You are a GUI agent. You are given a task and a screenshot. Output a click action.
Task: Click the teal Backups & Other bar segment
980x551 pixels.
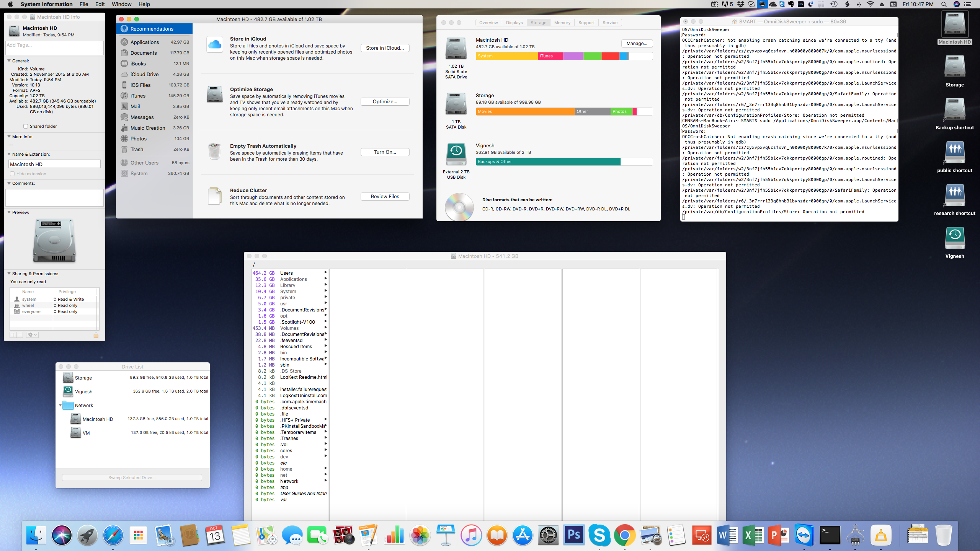548,161
